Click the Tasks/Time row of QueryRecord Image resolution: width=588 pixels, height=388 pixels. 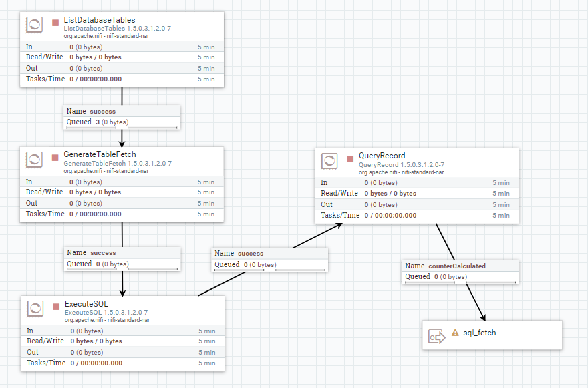click(x=417, y=216)
